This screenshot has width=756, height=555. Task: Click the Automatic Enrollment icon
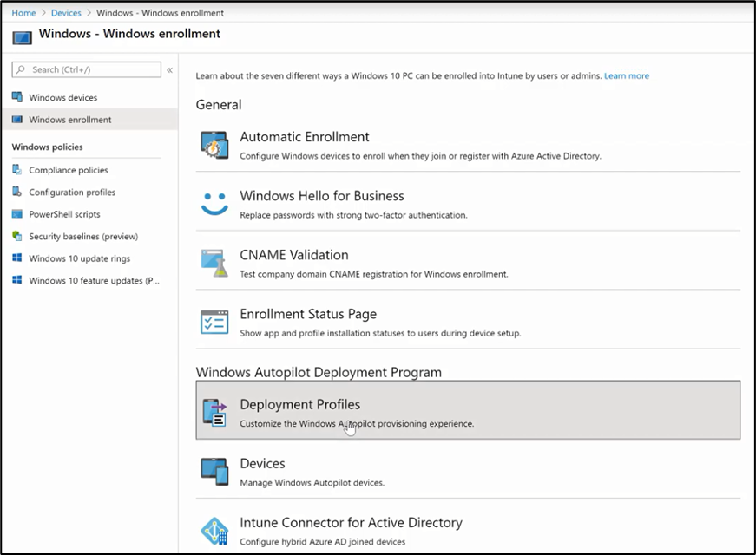click(x=214, y=145)
